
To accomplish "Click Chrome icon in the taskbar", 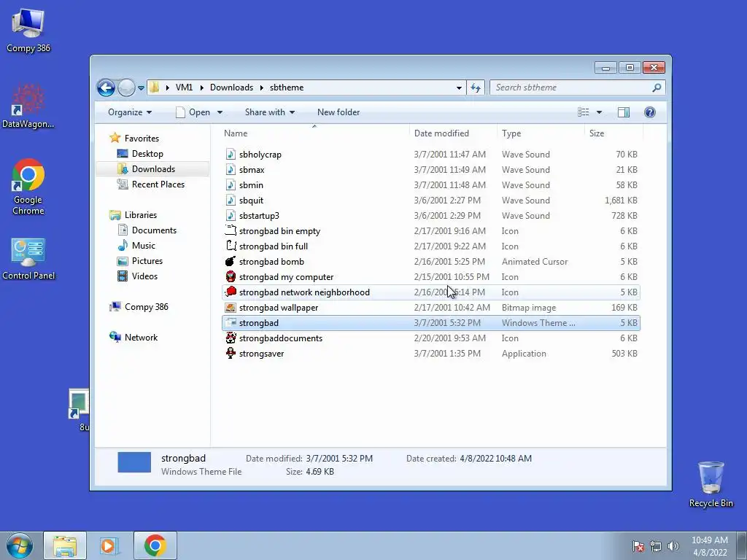I will pos(155,545).
